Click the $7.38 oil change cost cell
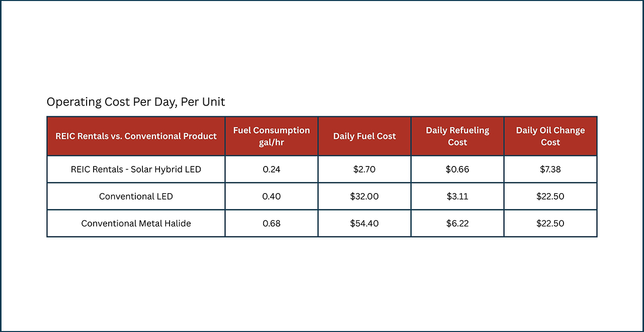 pos(550,170)
